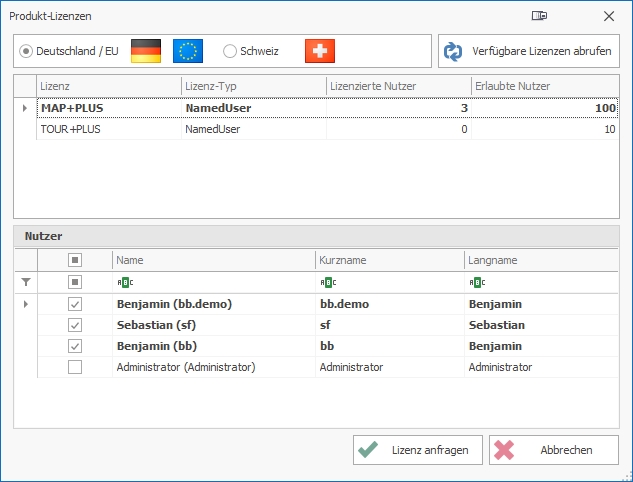Screen dimensions: 633x482
Task: Click the Swiss flag icon
Action: [x=320, y=51]
